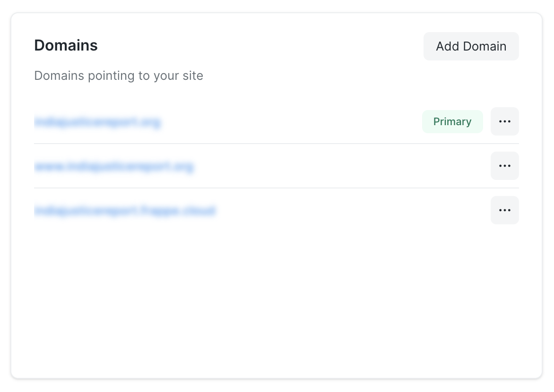Click the Domains panel heading
This screenshot has height=392, width=554.
point(66,45)
